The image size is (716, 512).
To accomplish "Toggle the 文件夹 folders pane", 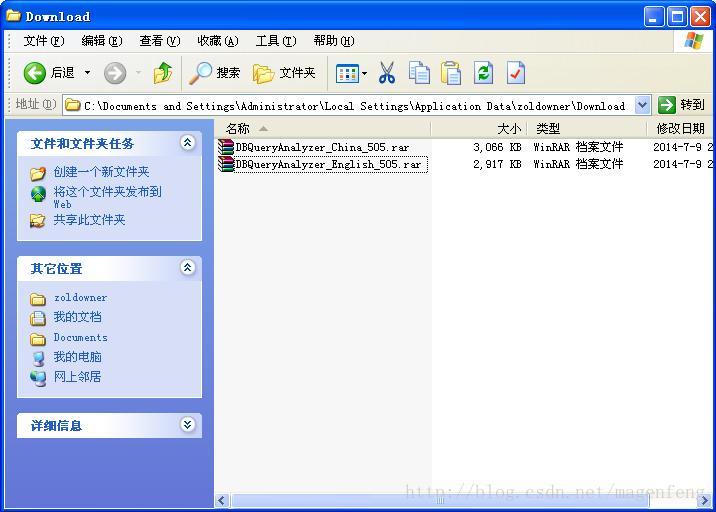I will tap(284, 73).
